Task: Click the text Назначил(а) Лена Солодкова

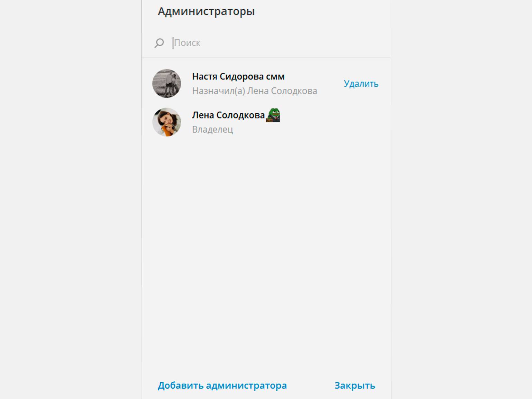Action: [255, 91]
